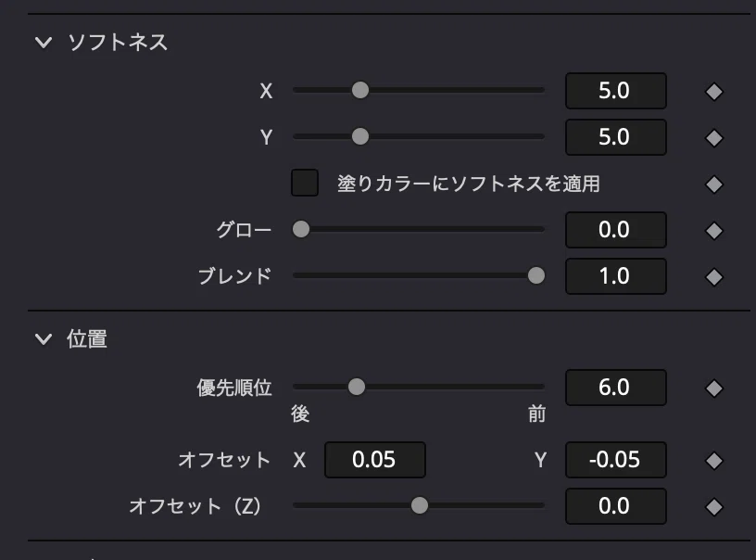This screenshot has height=560, width=756.
Task: Click the オフセット X value field
Action: point(374,460)
